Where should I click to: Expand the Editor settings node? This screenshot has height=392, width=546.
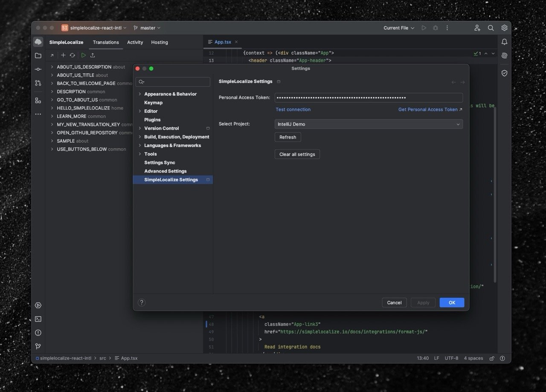[x=139, y=111]
